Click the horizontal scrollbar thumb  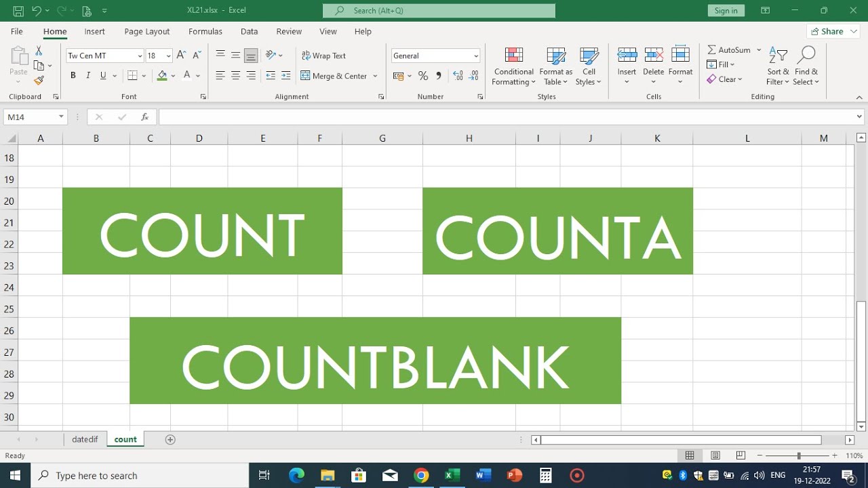[682, 440]
